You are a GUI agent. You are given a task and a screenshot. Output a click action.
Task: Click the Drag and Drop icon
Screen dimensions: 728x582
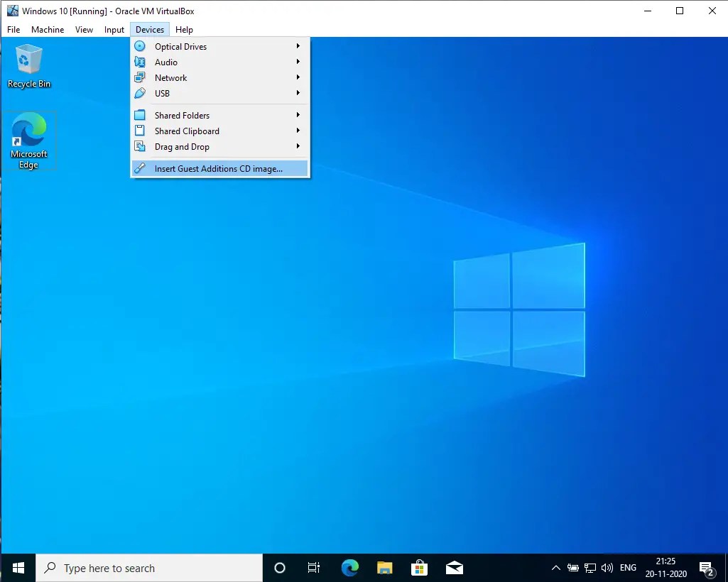point(140,146)
